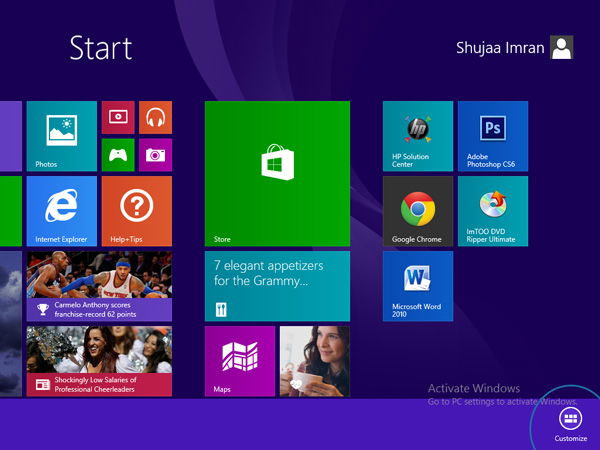Screen dimensions: 600x450
Task: Open Carmelo Anthony sports news tile
Action: [99, 286]
